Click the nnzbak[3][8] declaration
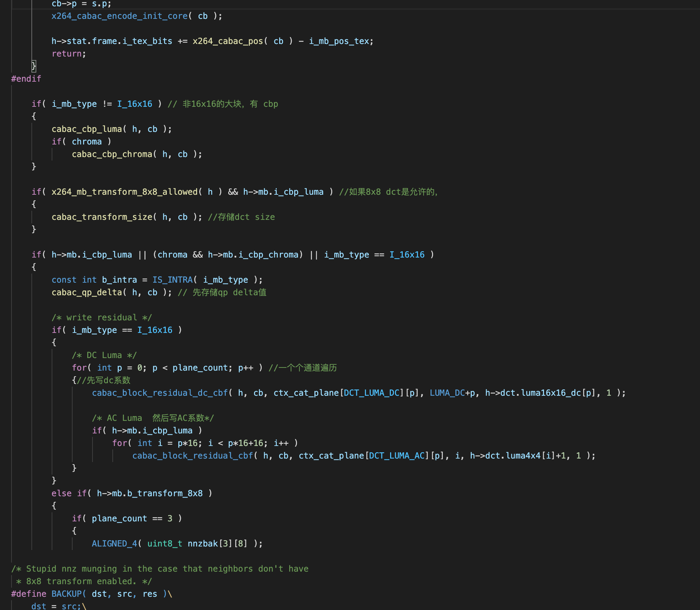 tap(218, 544)
